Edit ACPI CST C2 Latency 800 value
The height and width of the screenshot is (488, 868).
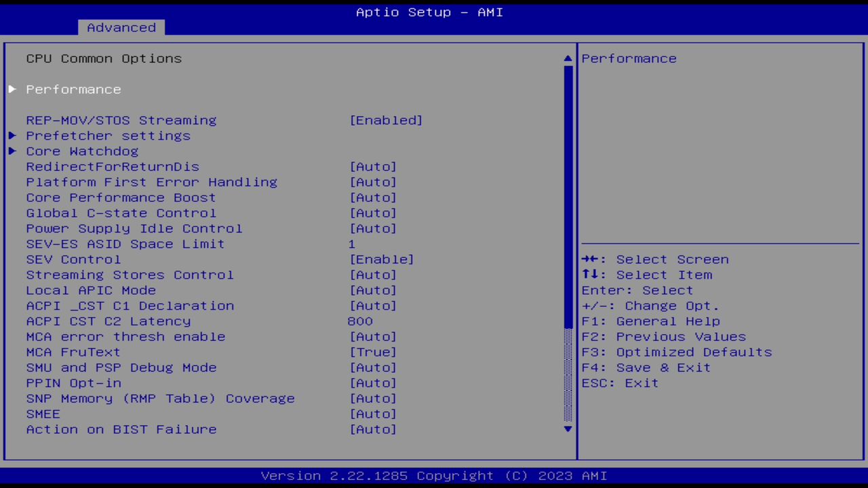pos(360,321)
